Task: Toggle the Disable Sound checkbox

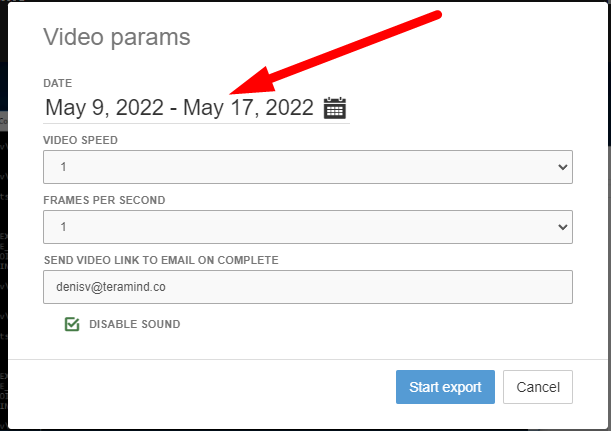Action: pyautogui.click(x=72, y=324)
